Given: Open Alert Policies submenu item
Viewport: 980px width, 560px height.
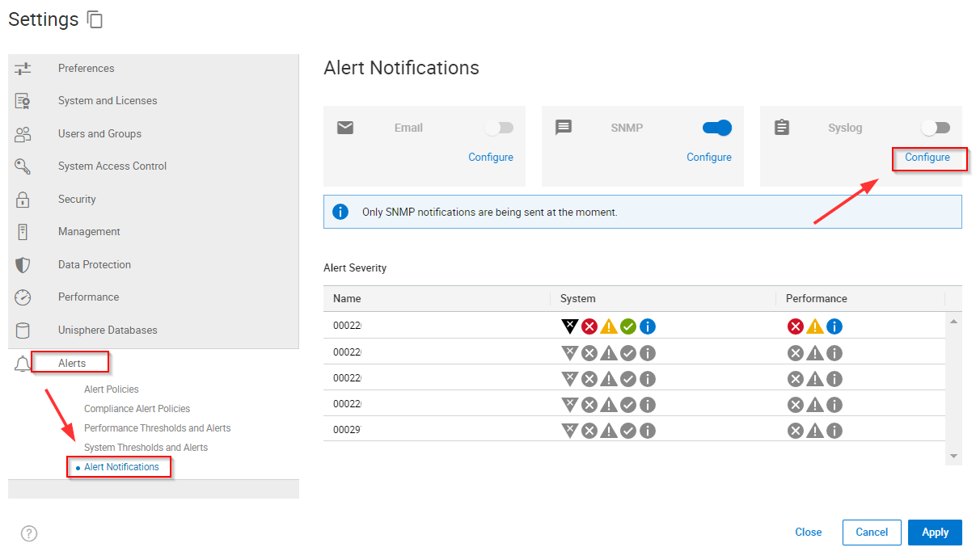Looking at the screenshot, I should click(x=112, y=389).
